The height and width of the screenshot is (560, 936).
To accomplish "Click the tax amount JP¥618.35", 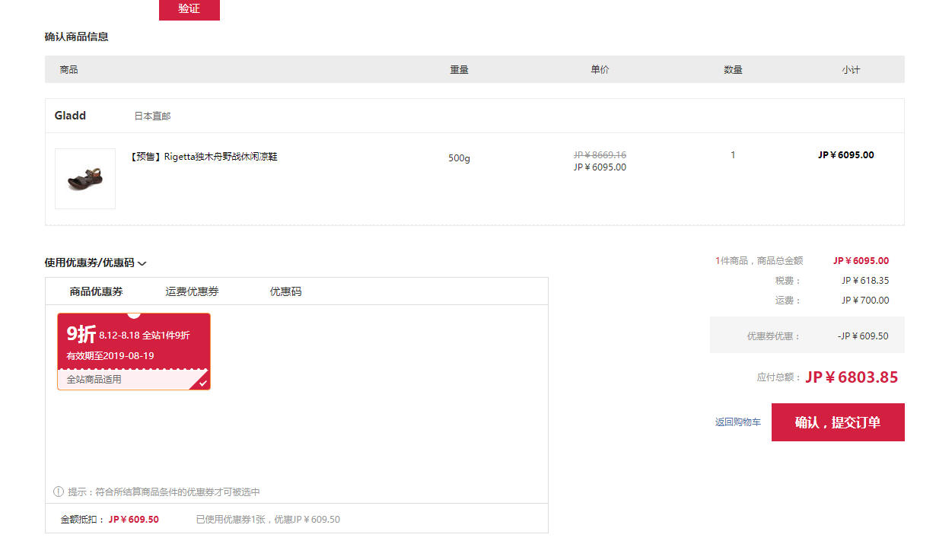I will 865,281.
